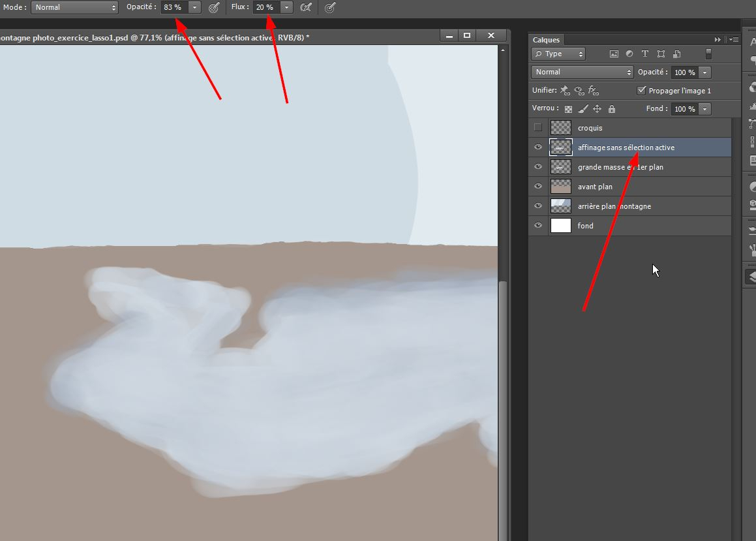Hide the avant plan layer
This screenshot has width=756, height=541.
[538, 187]
